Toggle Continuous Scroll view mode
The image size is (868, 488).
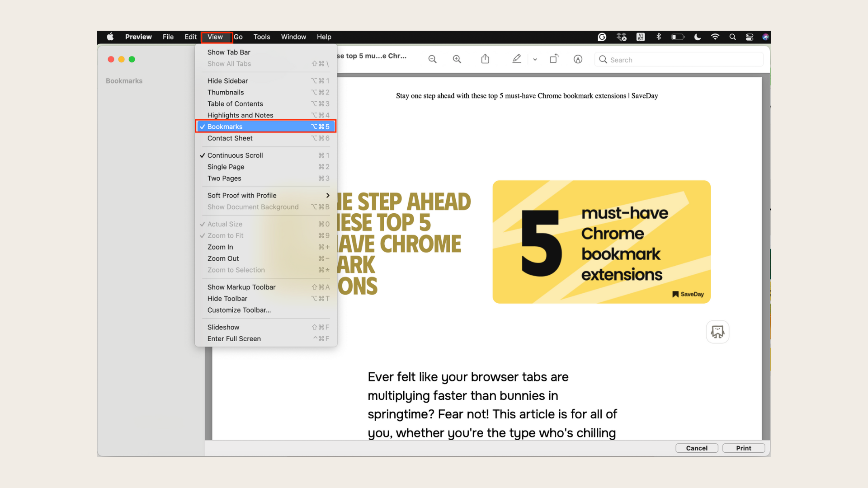235,155
